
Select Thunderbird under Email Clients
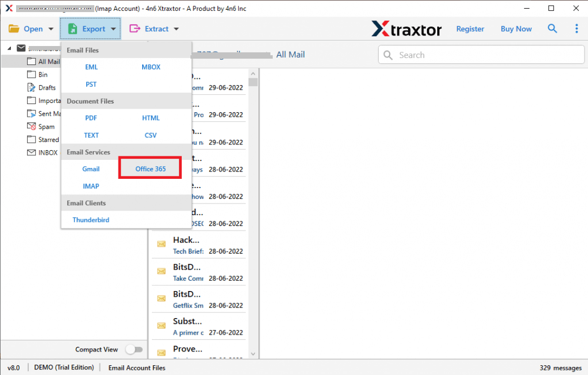(90, 220)
